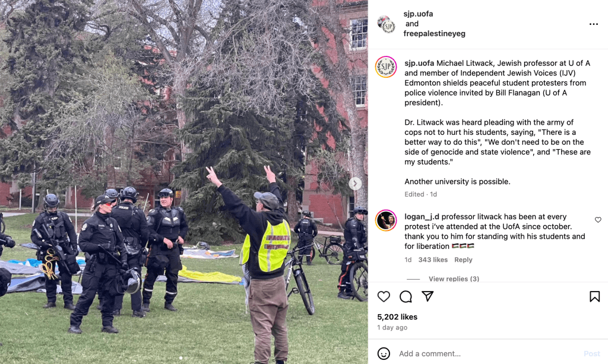This screenshot has height=364, width=608.
Task: Advance to next photo with carousel arrow
Action: coord(355,183)
